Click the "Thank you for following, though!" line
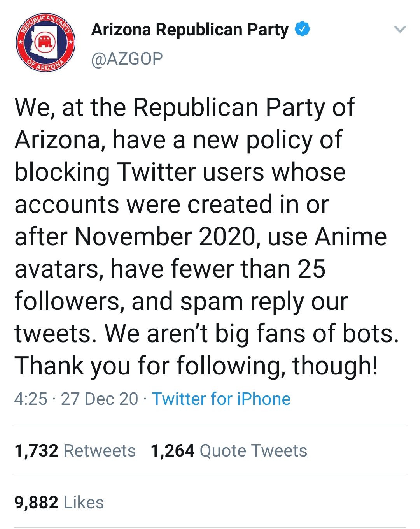 point(196,366)
